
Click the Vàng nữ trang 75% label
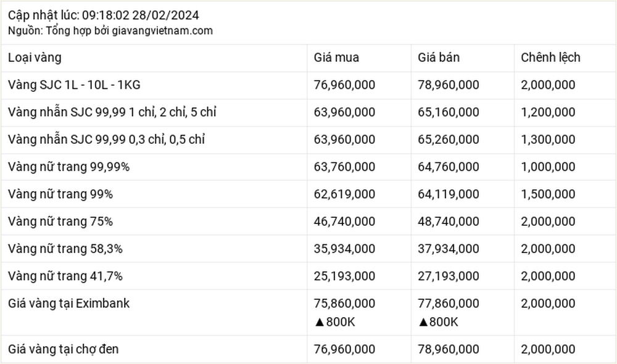[x=60, y=221]
